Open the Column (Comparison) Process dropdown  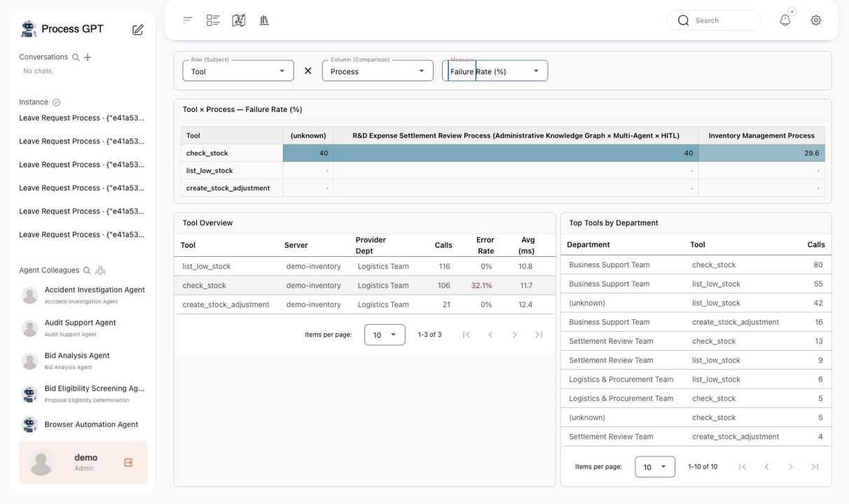(x=378, y=71)
